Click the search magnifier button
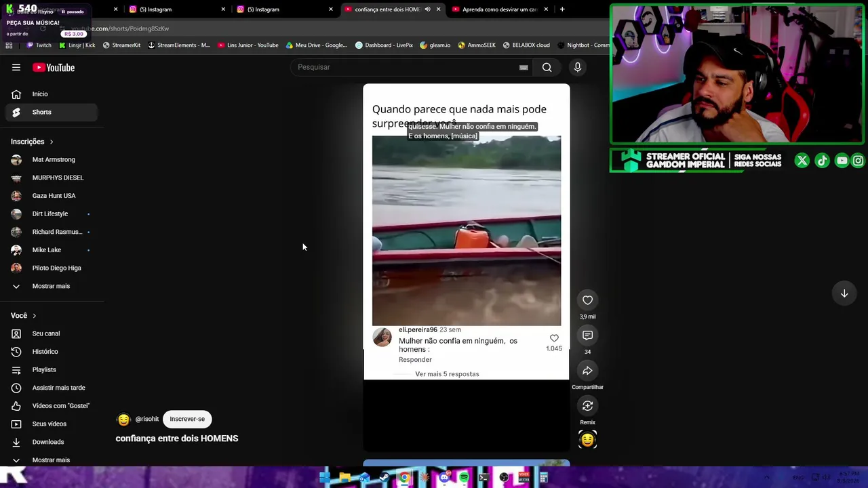868x488 pixels. pyautogui.click(x=547, y=67)
